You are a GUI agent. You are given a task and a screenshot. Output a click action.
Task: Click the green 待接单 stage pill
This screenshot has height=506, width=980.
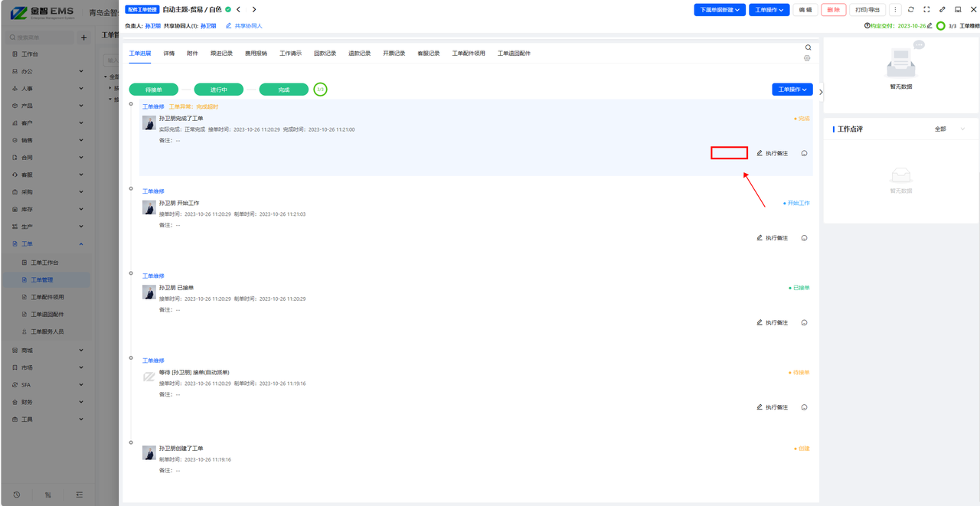pos(154,90)
